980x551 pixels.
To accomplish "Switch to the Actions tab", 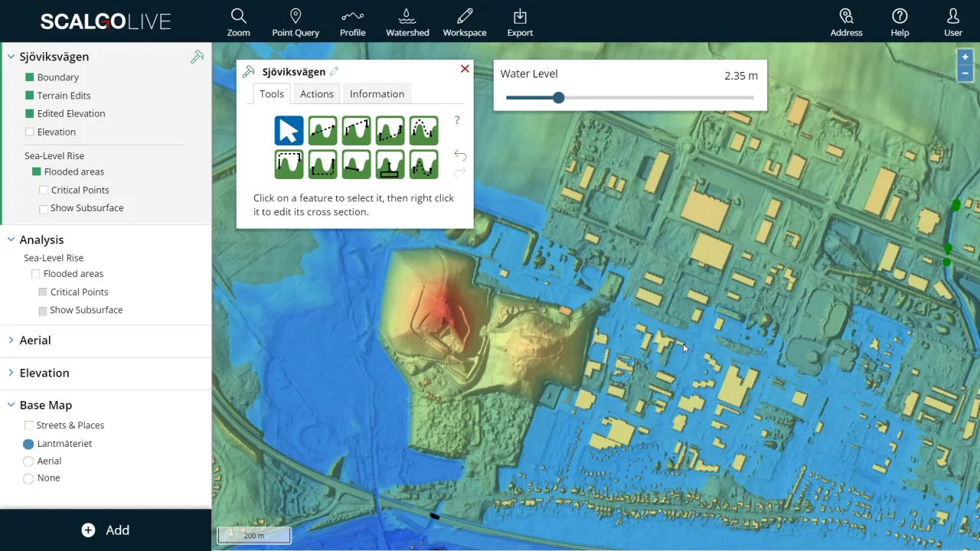I will point(317,93).
